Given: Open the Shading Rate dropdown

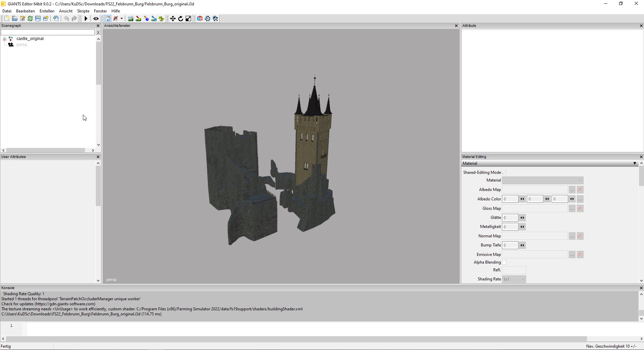Looking at the screenshot, I should coord(514,279).
